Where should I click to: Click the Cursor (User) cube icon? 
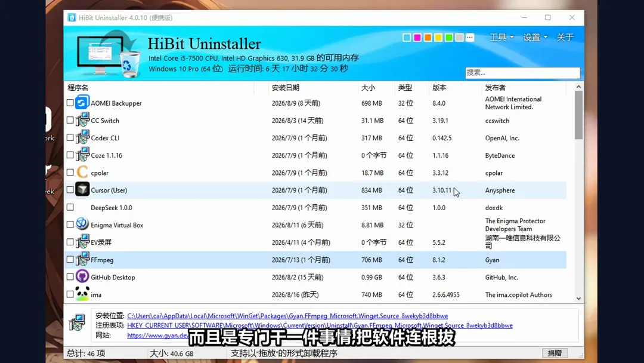point(82,189)
